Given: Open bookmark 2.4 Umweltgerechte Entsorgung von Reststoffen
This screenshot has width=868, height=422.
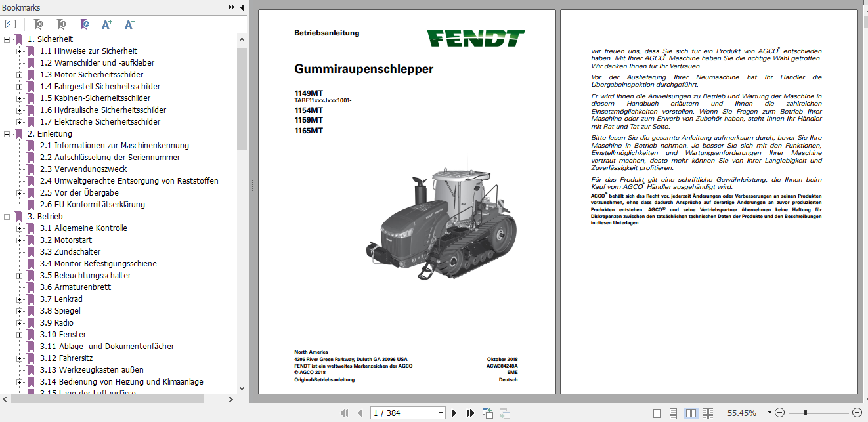Looking at the screenshot, I should point(129,180).
